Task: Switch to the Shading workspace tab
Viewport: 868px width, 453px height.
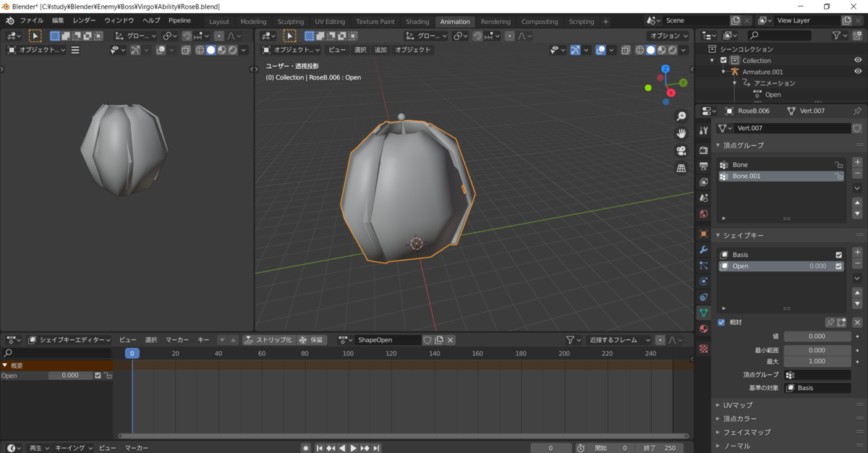Action: coord(417,22)
